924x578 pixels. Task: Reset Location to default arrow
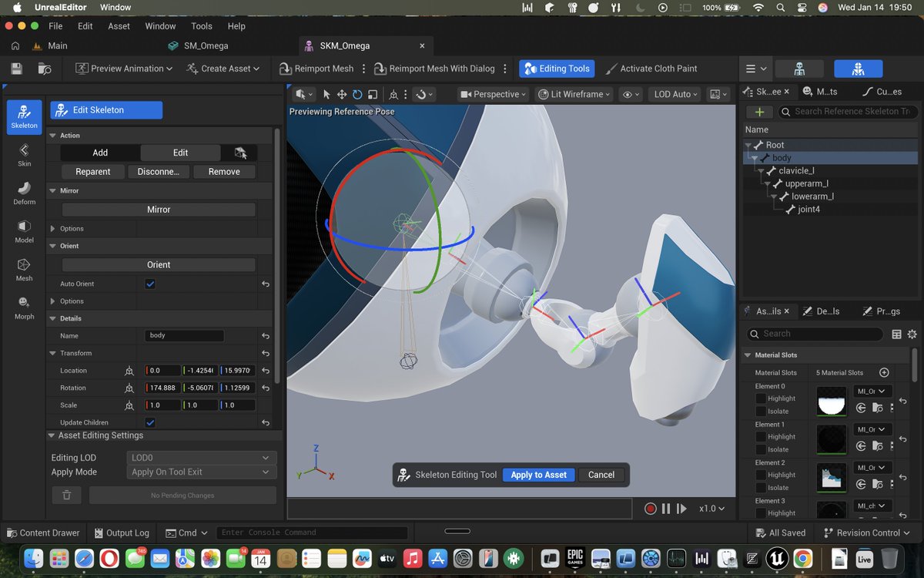(x=266, y=371)
